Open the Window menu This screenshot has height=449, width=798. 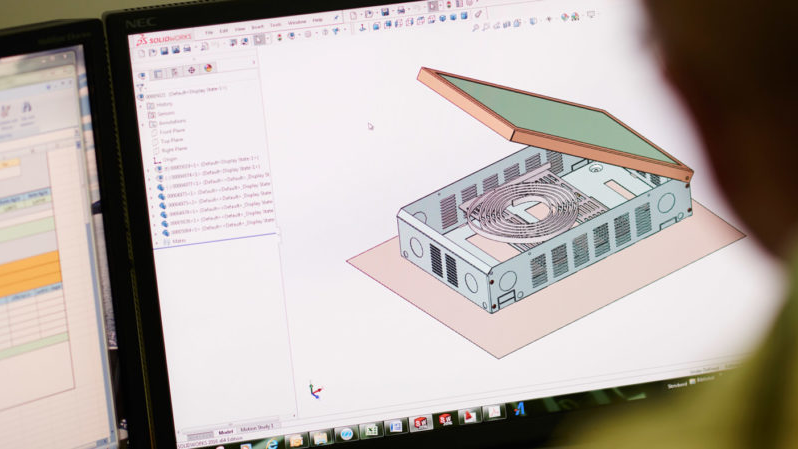tap(297, 22)
